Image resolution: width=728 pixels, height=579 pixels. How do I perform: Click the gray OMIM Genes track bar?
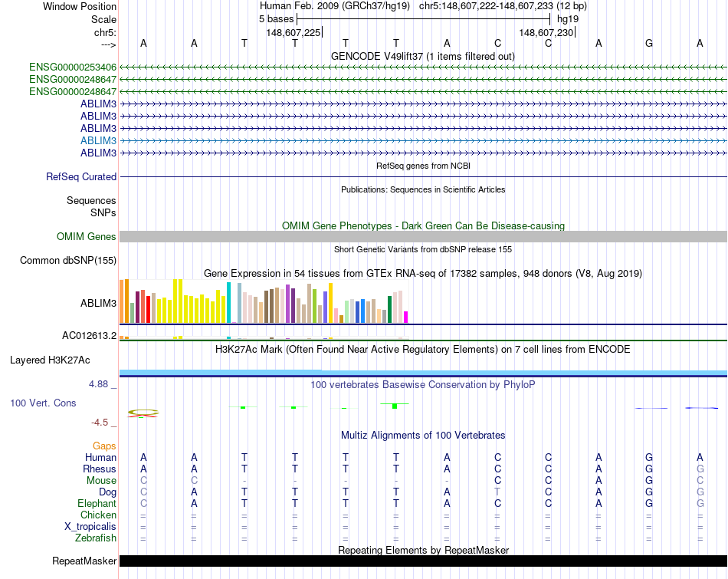(422, 237)
